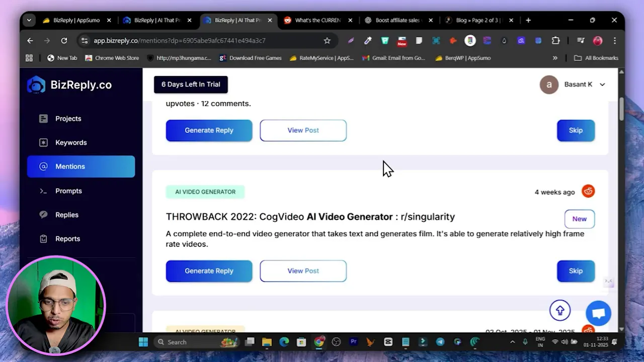The image size is (644, 362).
Task: Click the Chrome profile avatar icon
Action: [597, 40]
